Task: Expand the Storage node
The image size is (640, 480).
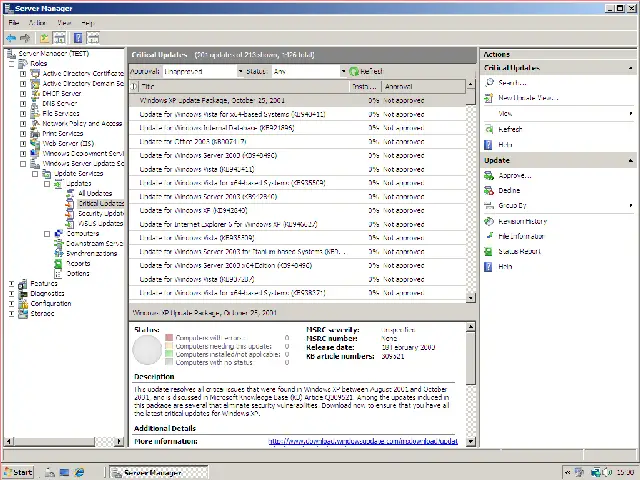Action: point(11,313)
